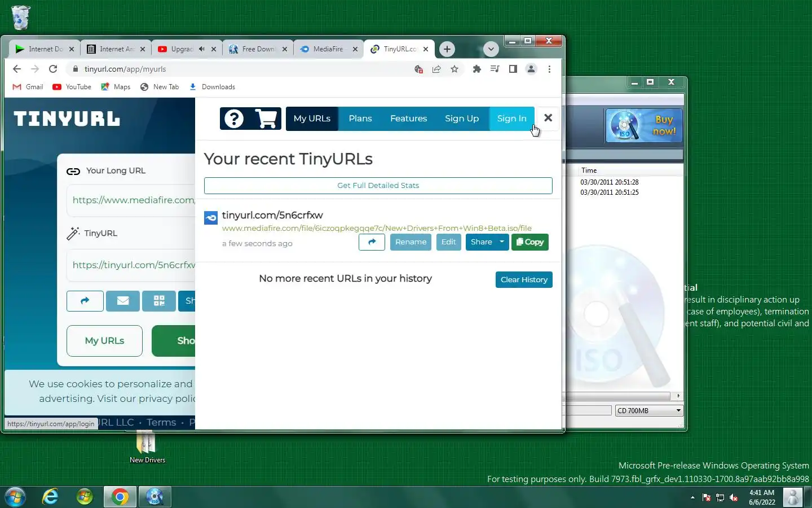The height and width of the screenshot is (508, 812).
Task: Open the TinyURL shopping cart icon
Action: 266,119
